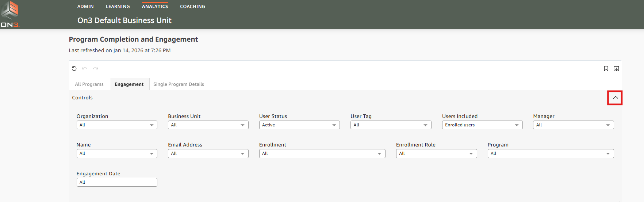Switch to the All Programs tab
Image resolution: width=644 pixels, height=202 pixels.
coord(89,84)
